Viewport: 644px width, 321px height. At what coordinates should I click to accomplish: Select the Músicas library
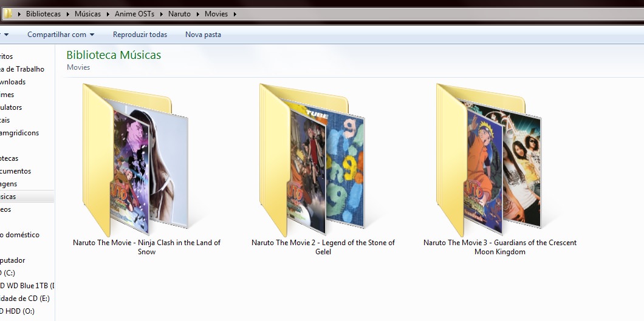click(27, 197)
